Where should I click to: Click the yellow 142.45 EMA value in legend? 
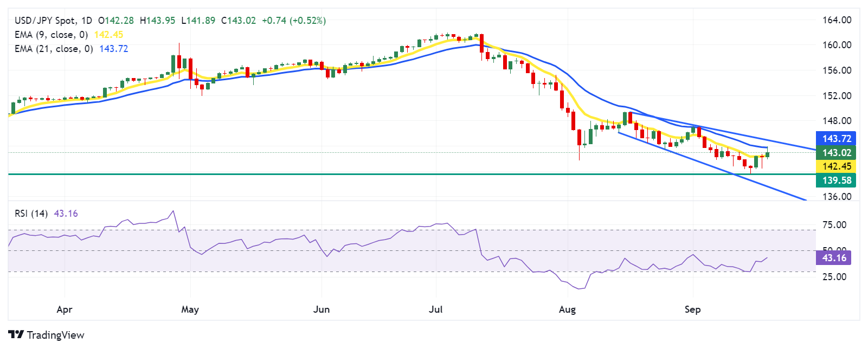tap(108, 35)
